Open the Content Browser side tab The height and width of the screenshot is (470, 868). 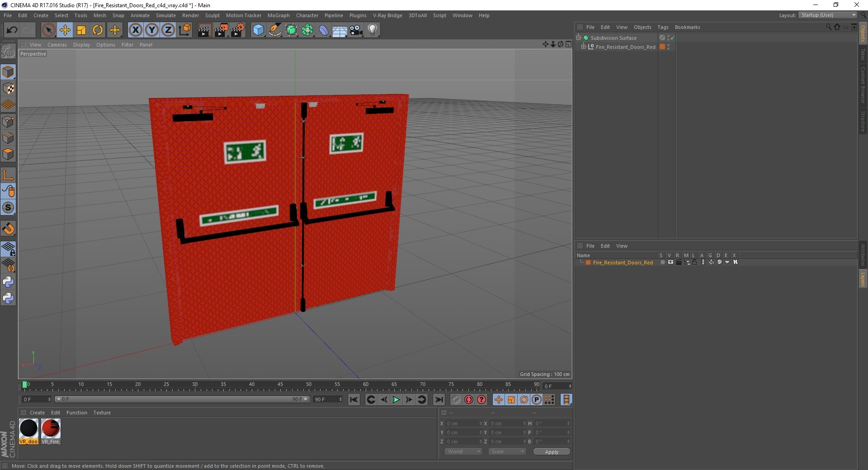click(863, 85)
